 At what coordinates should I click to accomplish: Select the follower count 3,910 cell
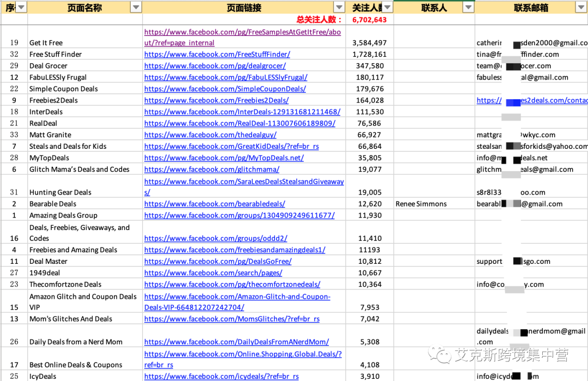tap(369, 376)
